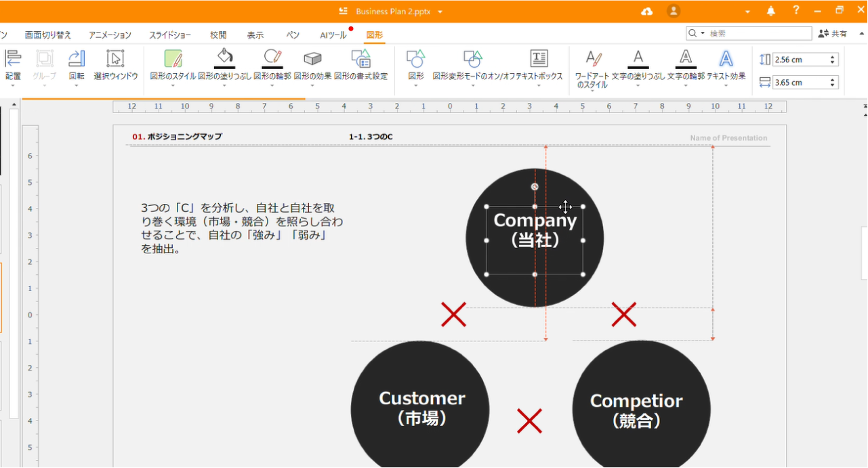Expand the Align (配置) dropdown

[13, 86]
